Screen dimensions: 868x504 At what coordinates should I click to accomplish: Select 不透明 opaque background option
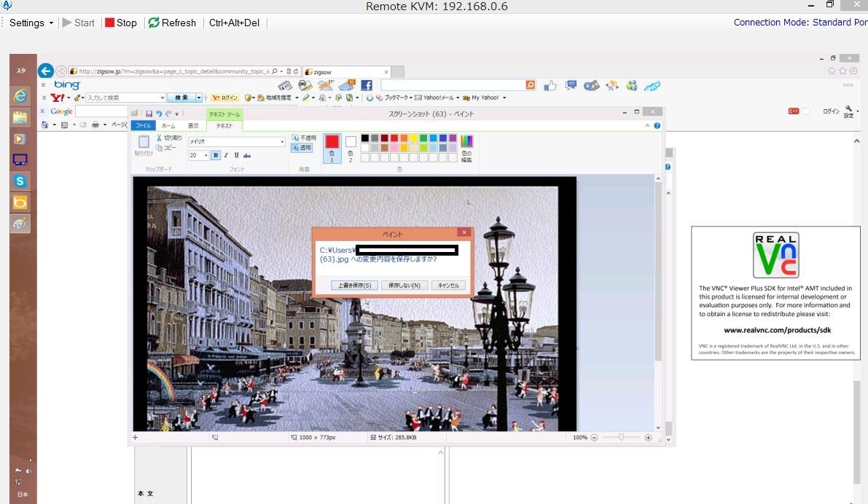point(303,138)
